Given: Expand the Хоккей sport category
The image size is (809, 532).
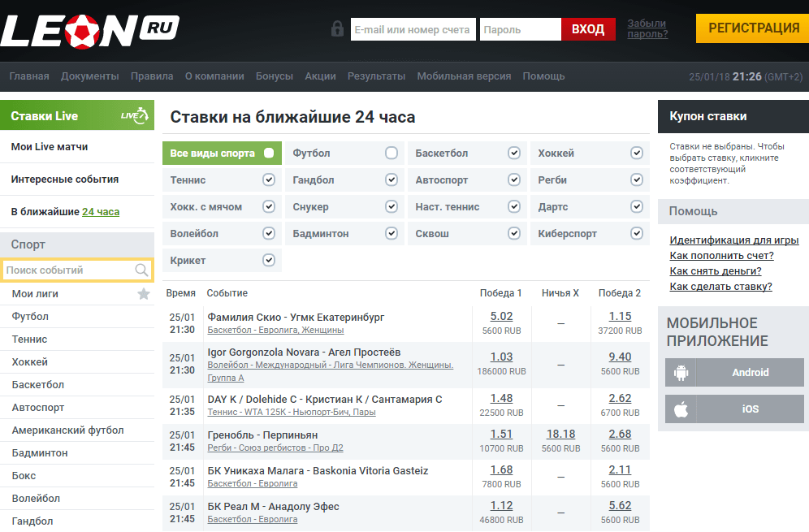Looking at the screenshot, I should (x=29, y=362).
